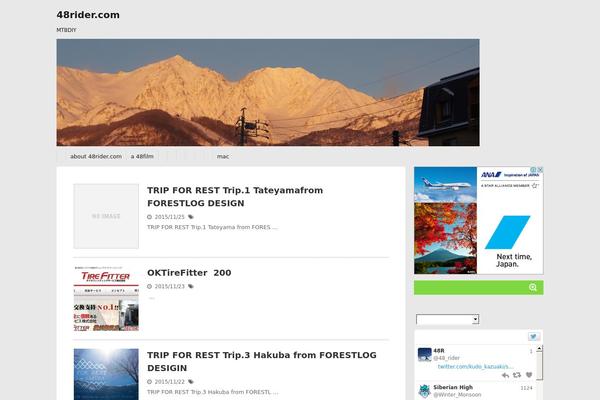Image resolution: width=600 pixels, height=400 pixels.
Task: Click the @48_rider Twitter handle
Action: 447,358
